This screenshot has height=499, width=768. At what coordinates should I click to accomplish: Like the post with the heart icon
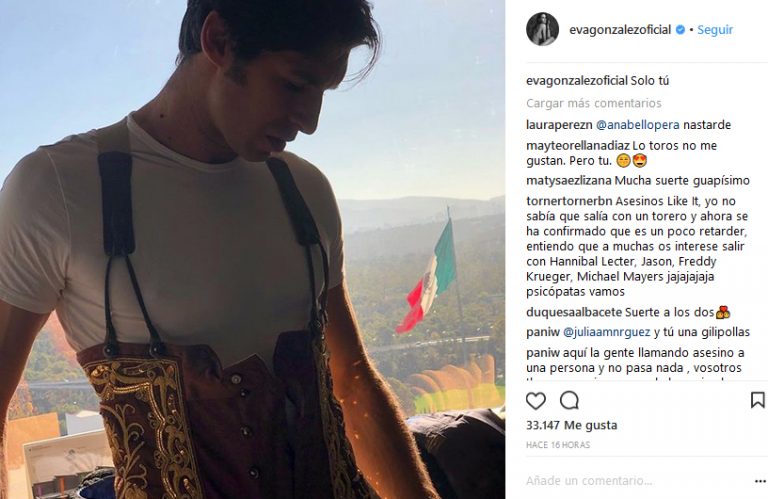[536, 401]
